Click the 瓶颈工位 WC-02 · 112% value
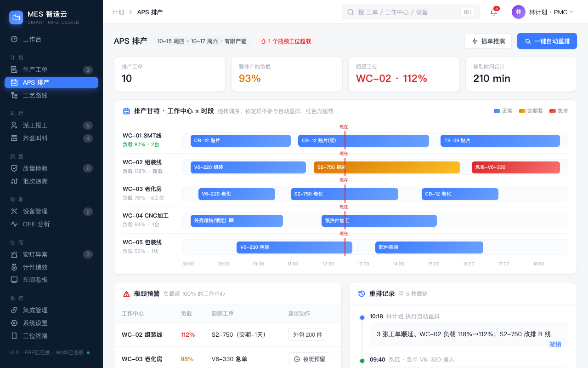 391,78
